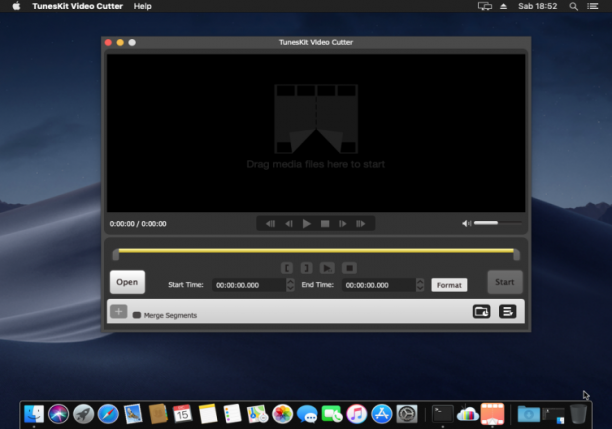Click the right trim handle on the timeline

[516, 255]
